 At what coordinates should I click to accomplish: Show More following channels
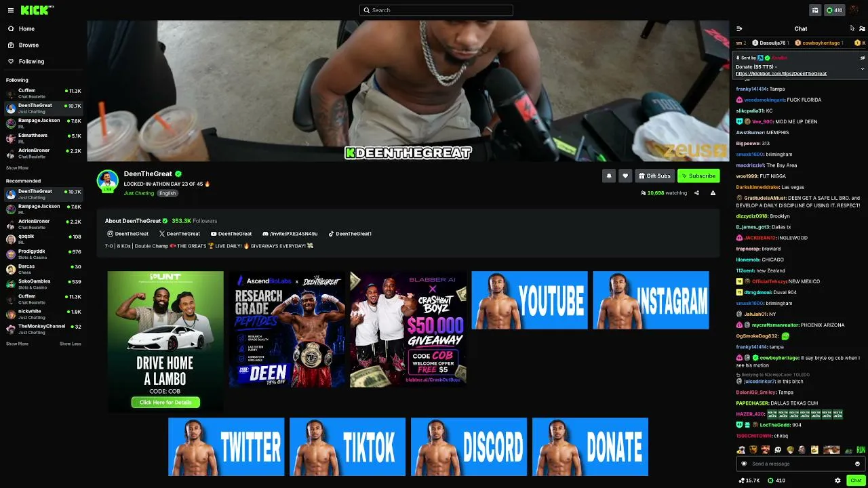pos(17,168)
